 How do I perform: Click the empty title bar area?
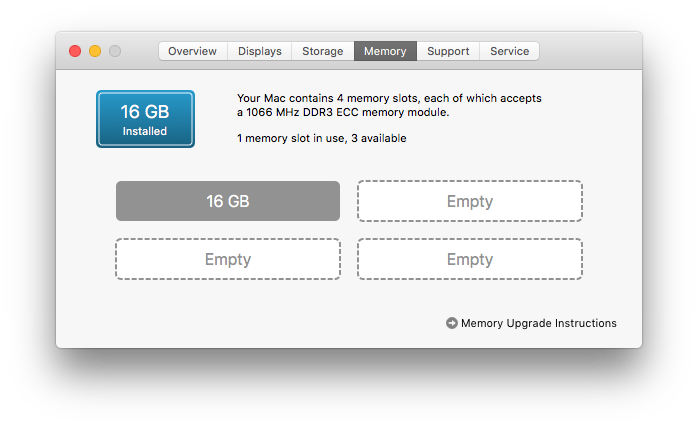tap(590, 51)
